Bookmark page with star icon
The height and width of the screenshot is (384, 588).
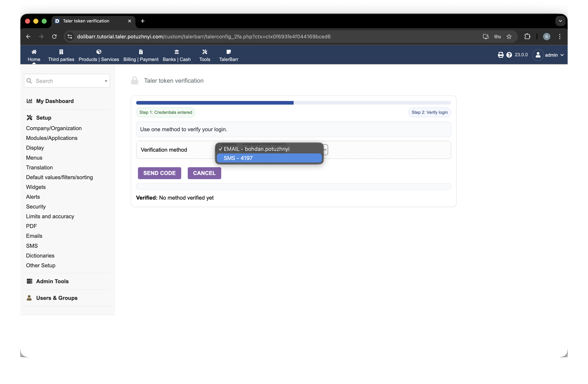[x=509, y=37]
